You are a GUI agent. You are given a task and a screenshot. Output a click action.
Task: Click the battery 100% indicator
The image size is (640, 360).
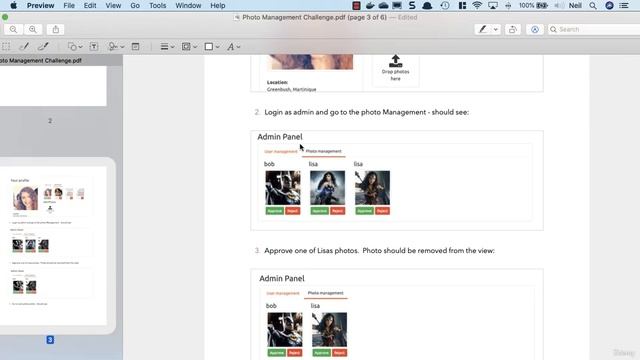tap(533, 5)
